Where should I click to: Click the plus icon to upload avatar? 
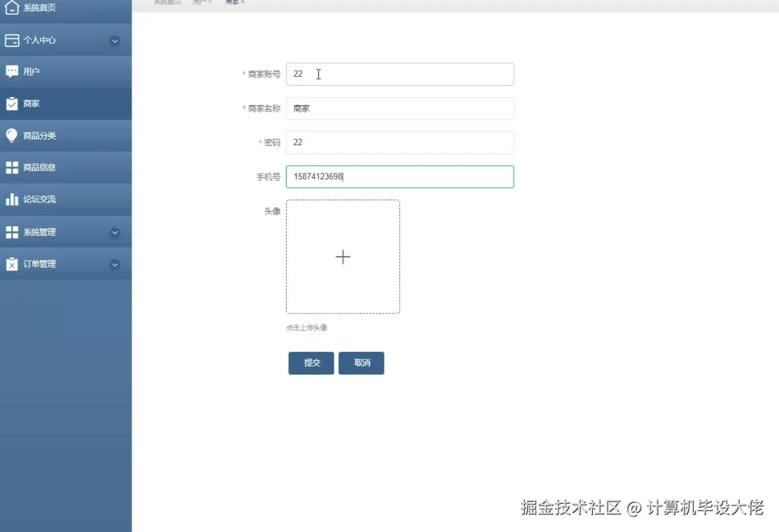click(x=343, y=256)
